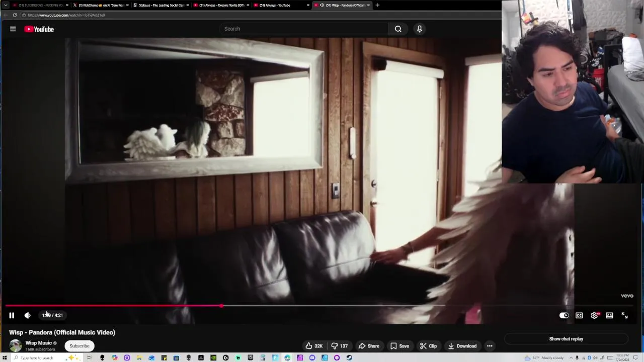Open the weather widget Mostly cloudy

click(x=544, y=358)
